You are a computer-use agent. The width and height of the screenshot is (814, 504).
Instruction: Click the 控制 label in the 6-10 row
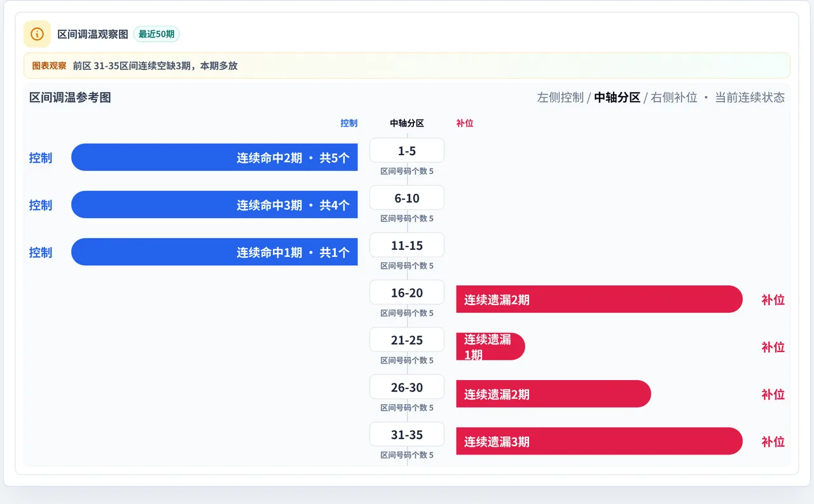[41, 205]
